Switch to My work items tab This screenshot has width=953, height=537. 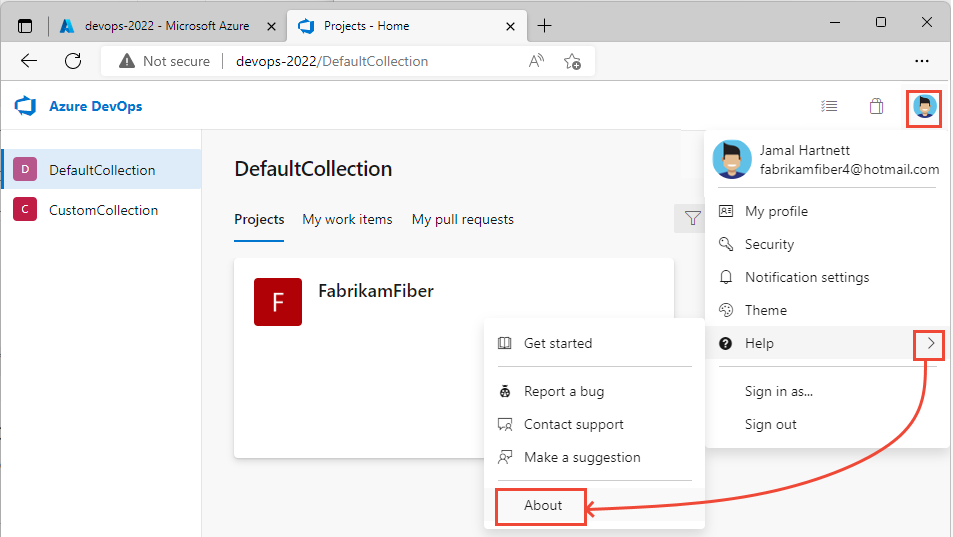[x=347, y=219]
